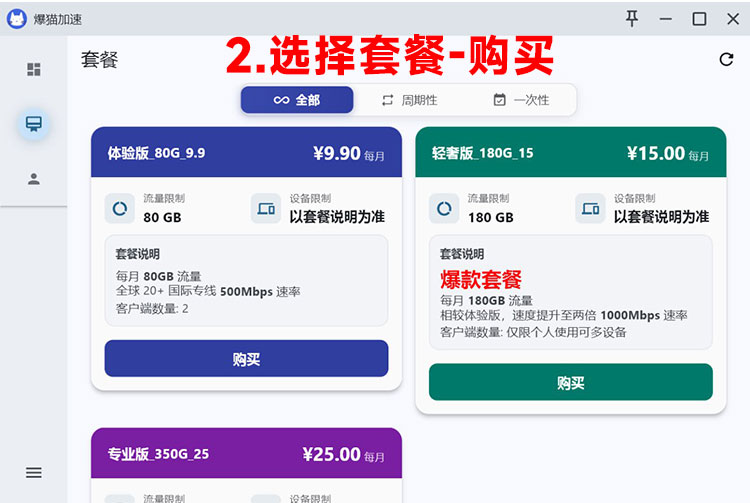Expand the hamburger menu at sidebar bottom
This screenshot has height=503, width=750.
pyautogui.click(x=34, y=472)
